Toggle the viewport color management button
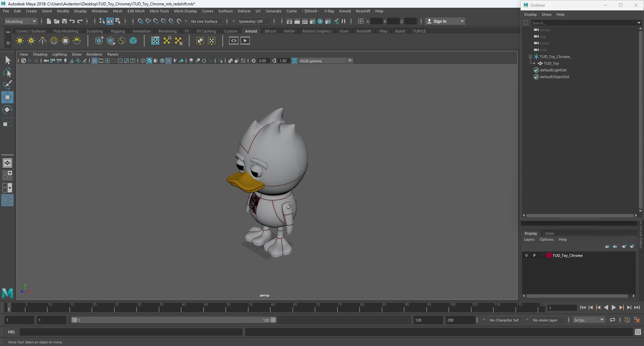 click(294, 61)
